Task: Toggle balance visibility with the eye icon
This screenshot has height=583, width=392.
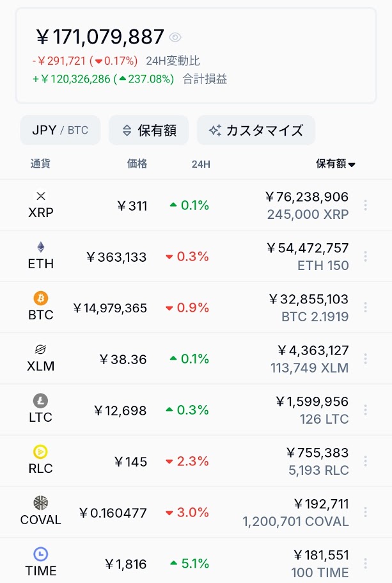Action: (175, 37)
